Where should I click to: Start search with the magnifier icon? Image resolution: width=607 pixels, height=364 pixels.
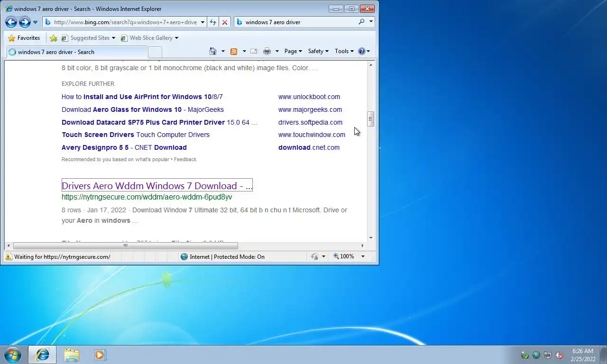[361, 22]
